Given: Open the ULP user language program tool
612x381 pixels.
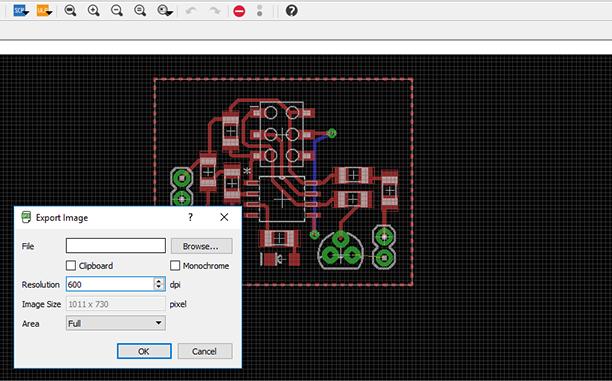Looking at the screenshot, I should point(44,11).
